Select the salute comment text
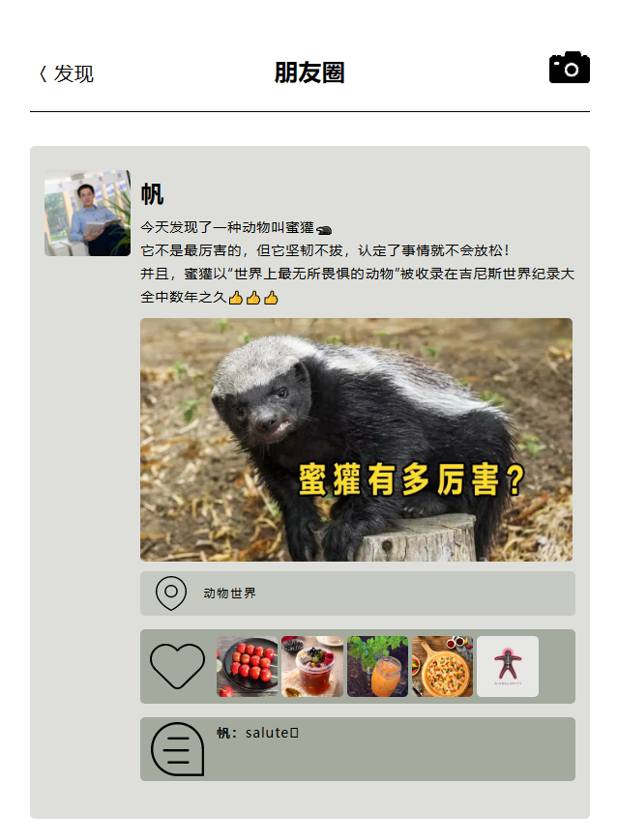618x840 pixels. pos(272,733)
